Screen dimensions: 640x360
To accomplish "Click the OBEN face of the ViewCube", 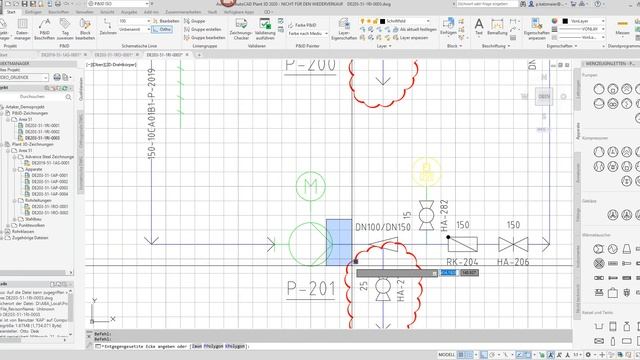I will click(544, 97).
